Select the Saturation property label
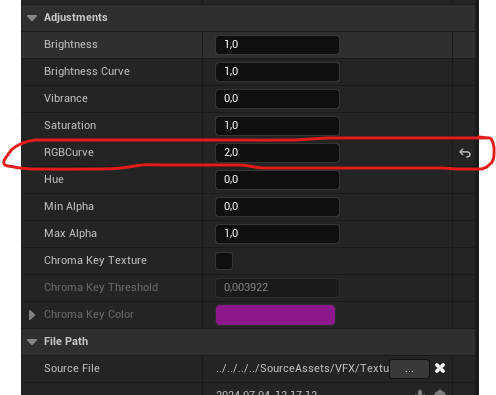The height and width of the screenshot is (395, 496). click(x=70, y=125)
